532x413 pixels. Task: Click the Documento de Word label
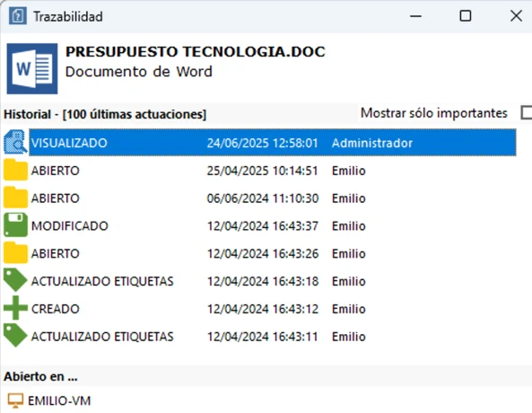(x=139, y=72)
